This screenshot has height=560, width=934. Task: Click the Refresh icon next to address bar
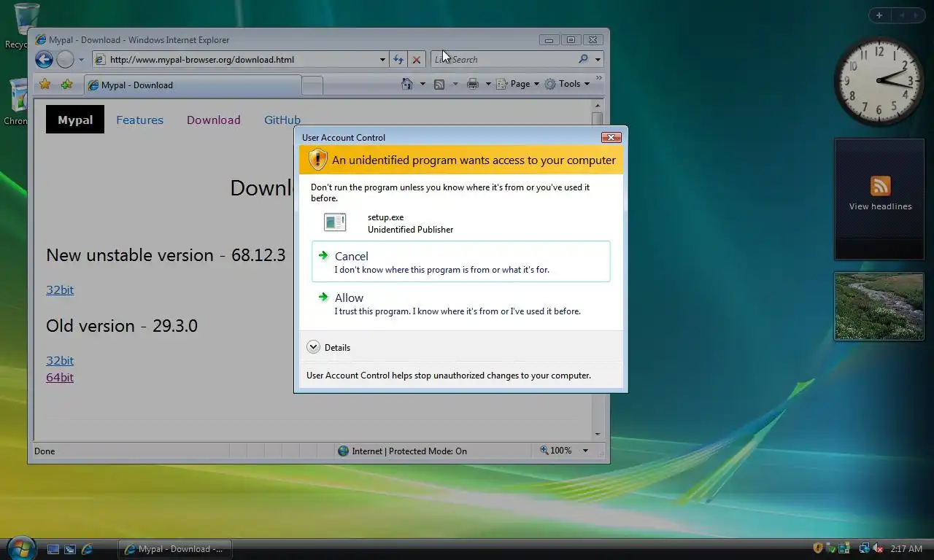(x=398, y=60)
